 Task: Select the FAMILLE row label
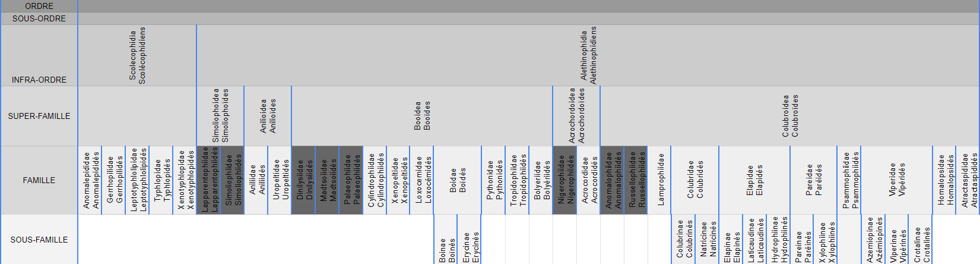tap(39, 180)
